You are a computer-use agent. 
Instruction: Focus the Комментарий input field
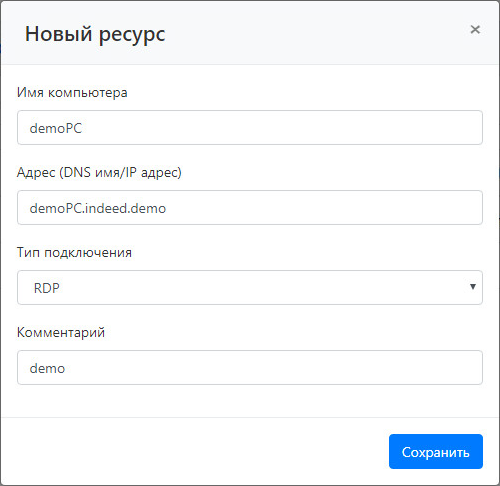pos(250,367)
